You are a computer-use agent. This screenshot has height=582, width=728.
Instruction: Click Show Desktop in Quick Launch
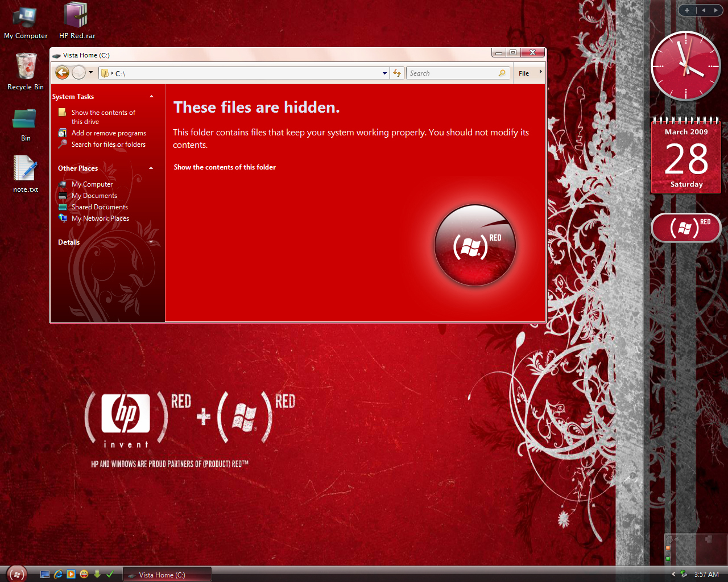pyautogui.click(x=45, y=575)
